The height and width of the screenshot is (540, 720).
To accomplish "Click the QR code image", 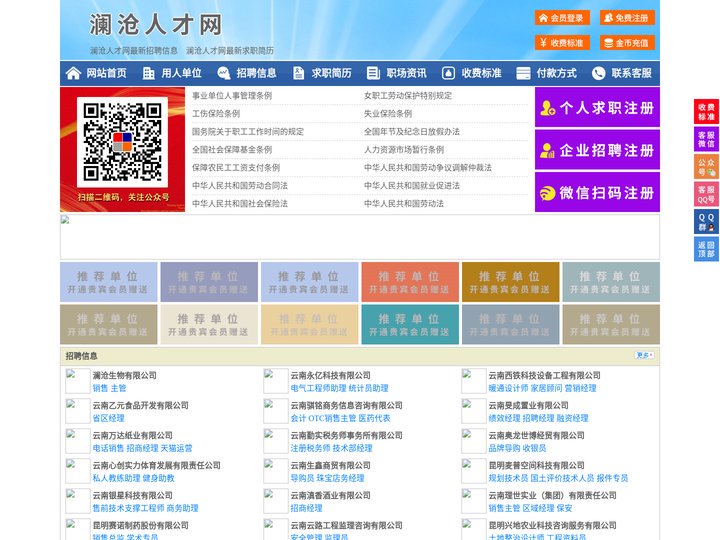I will pos(122,142).
